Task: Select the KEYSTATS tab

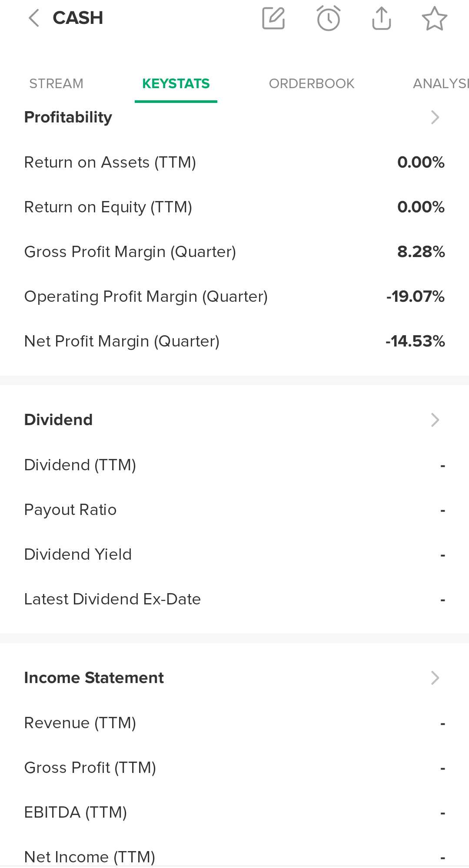Action: pyautogui.click(x=176, y=83)
